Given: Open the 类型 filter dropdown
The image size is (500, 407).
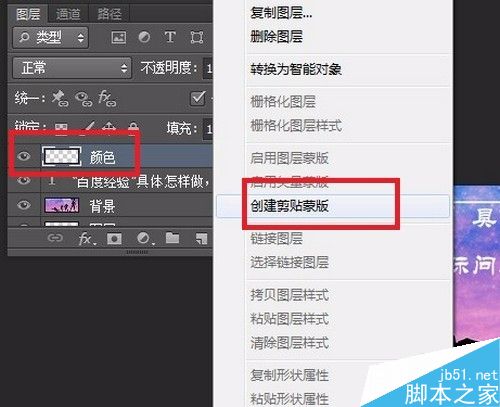Looking at the screenshot, I should coord(50,37).
